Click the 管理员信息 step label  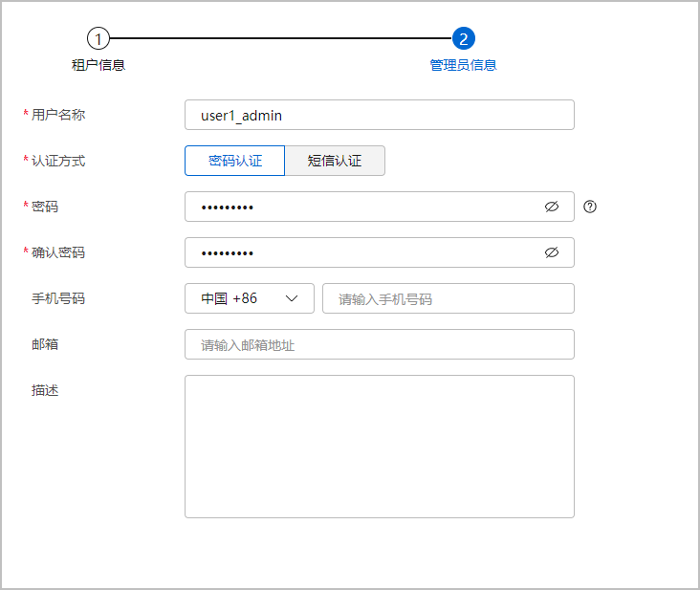pos(464,65)
